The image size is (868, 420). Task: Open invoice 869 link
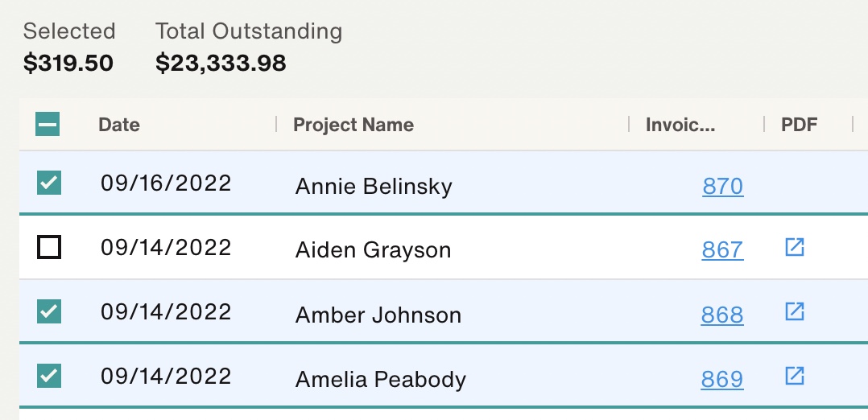(x=721, y=379)
